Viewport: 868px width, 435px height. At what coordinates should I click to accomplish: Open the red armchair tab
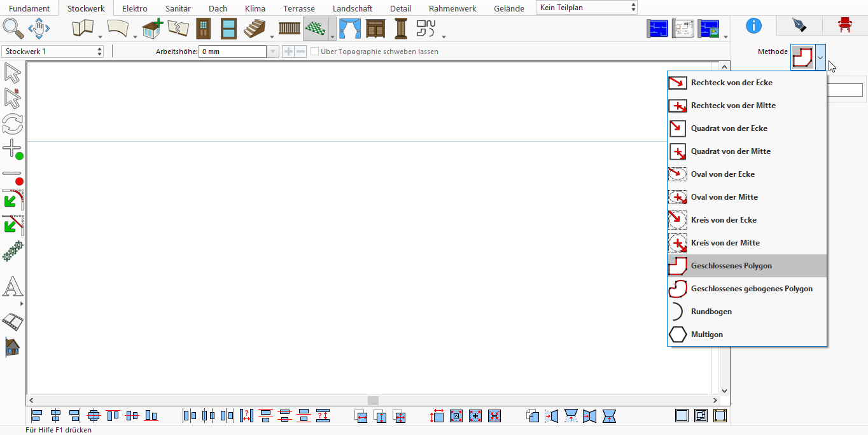(845, 25)
